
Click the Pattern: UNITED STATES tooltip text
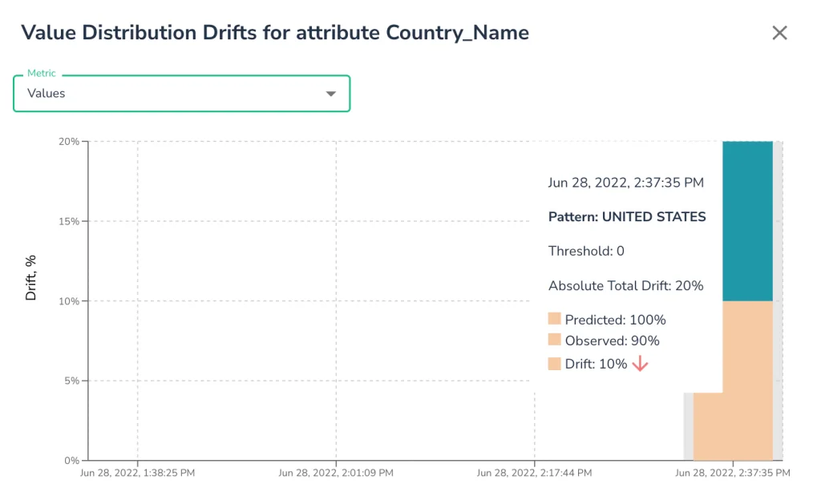pyautogui.click(x=627, y=216)
